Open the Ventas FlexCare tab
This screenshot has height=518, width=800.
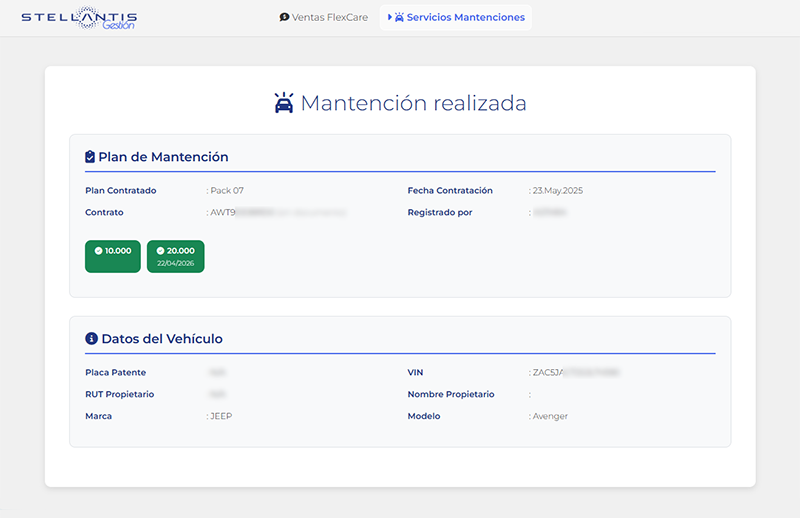click(324, 18)
